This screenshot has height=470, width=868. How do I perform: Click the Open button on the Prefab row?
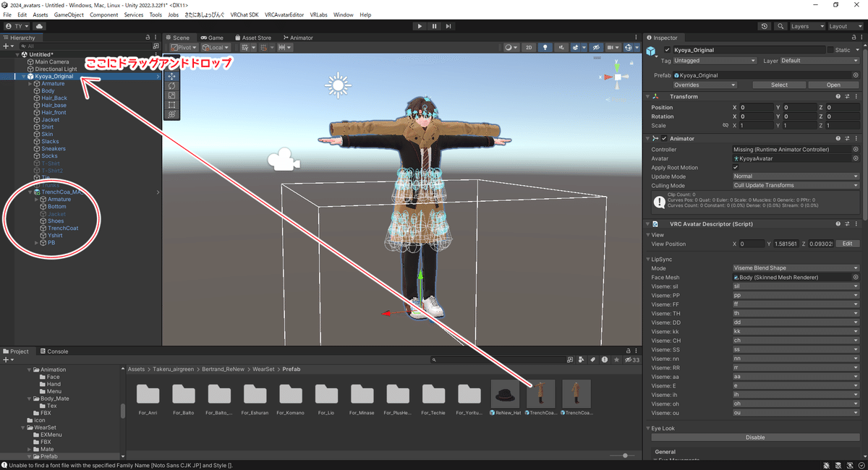(833, 84)
